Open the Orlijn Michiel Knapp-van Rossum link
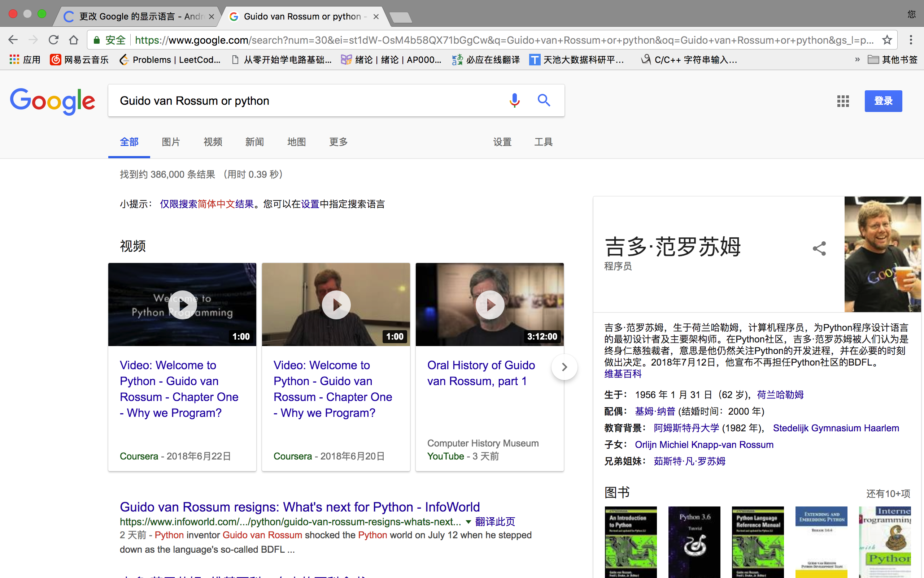 click(704, 445)
